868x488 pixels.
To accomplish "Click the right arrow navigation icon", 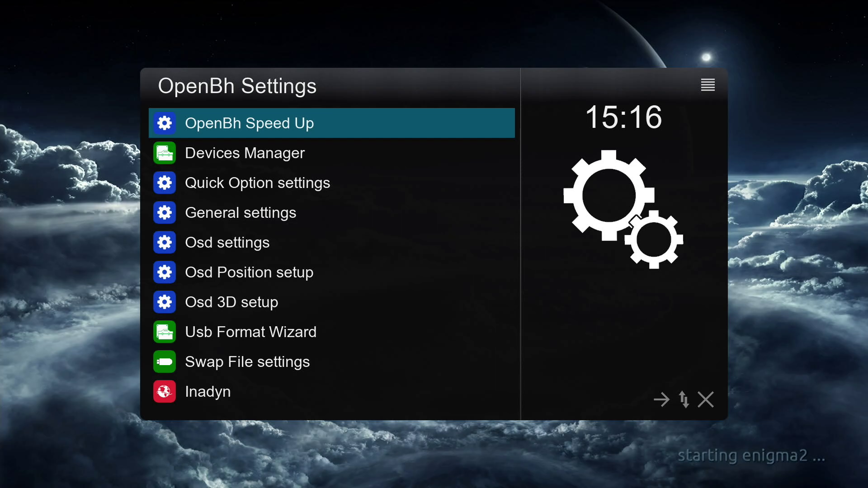I will 661,399.
